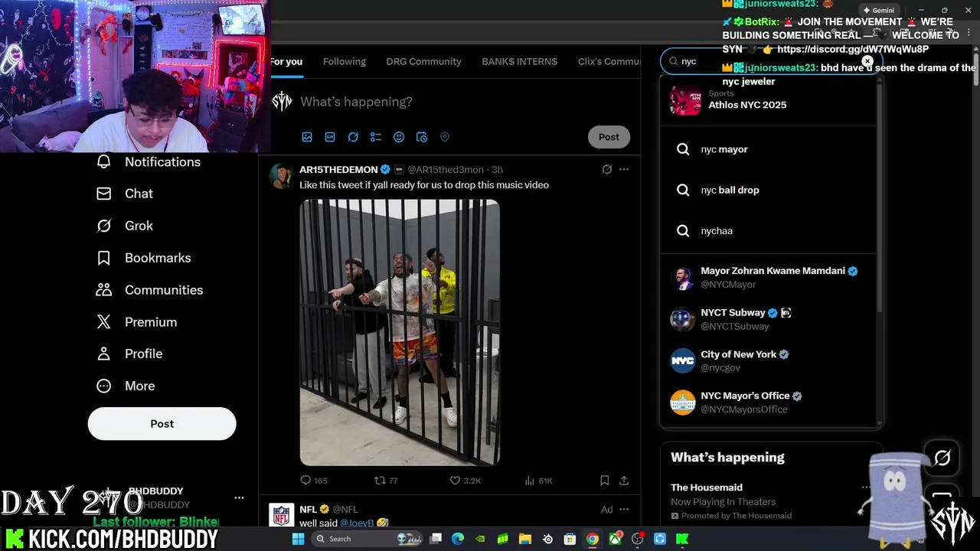View analytics of AR15THEDEMON tweet
The width and height of the screenshot is (980, 551).
tap(538, 481)
